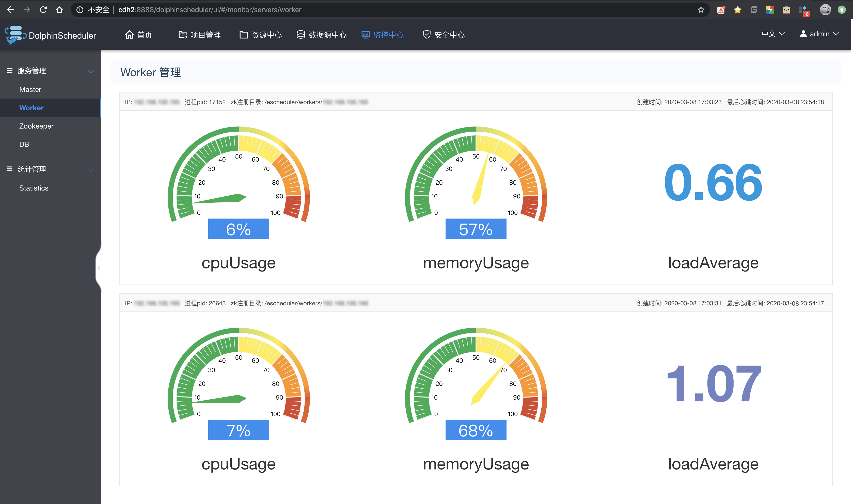Click the 服务管理 hamburger list icon
Viewport: 853px width, 504px height.
click(x=9, y=70)
